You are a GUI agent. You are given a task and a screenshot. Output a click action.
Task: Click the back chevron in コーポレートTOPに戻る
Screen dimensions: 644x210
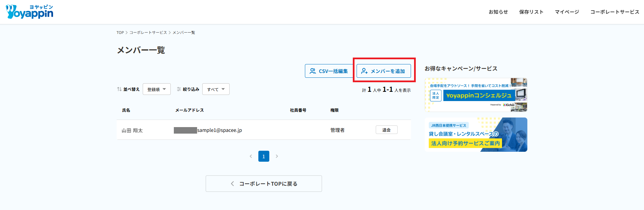pos(232,184)
